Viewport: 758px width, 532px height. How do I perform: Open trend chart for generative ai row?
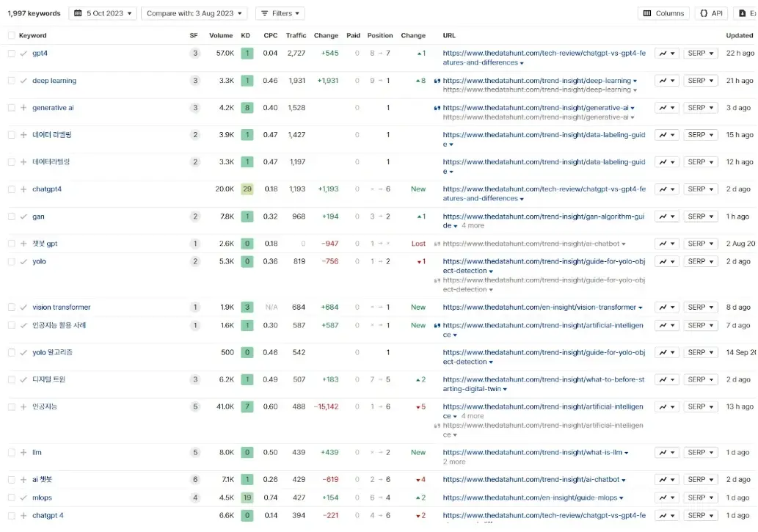[x=667, y=108]
